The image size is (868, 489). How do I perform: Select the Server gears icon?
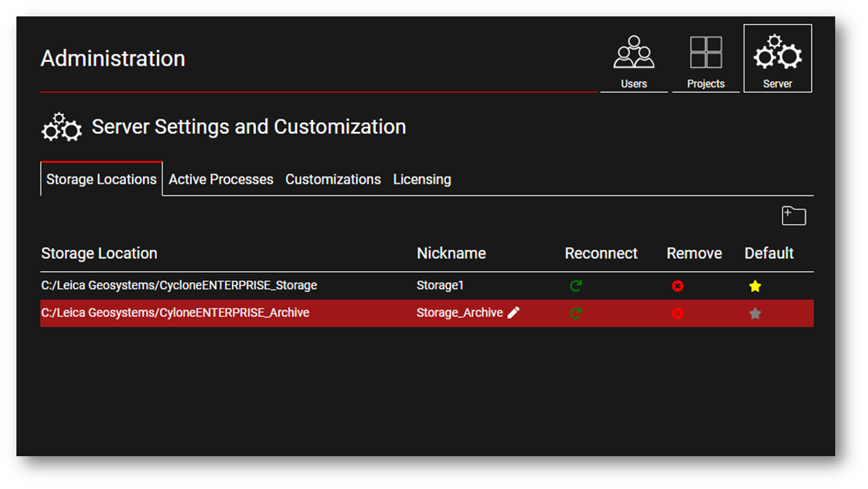click(x=777, y=55)
